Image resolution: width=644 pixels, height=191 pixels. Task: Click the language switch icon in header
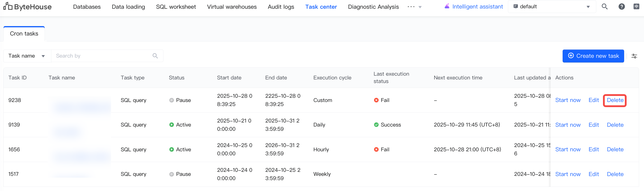point(636,7)
